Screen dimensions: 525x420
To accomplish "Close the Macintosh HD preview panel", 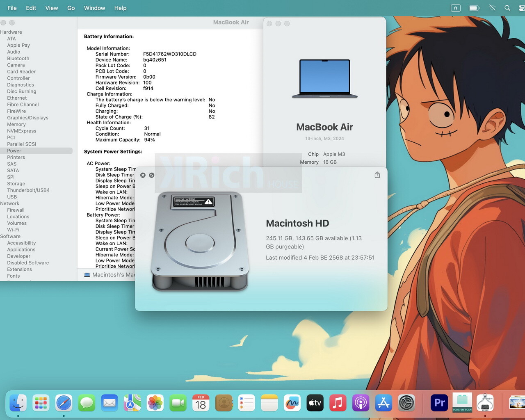I will (143, 175).
